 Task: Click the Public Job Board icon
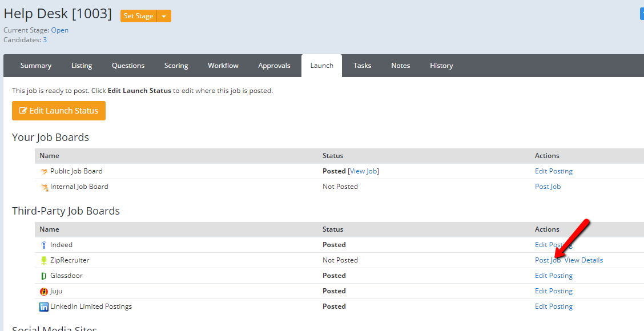[x=44, y=171]
